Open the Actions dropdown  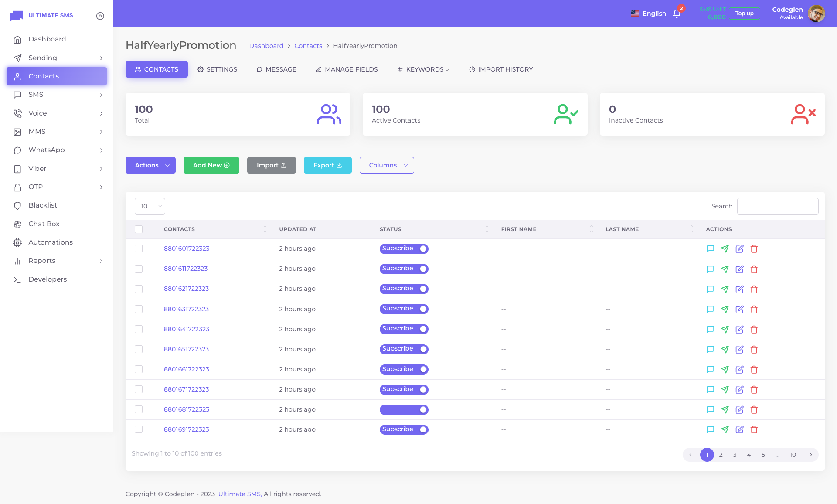tap(150, 165)
